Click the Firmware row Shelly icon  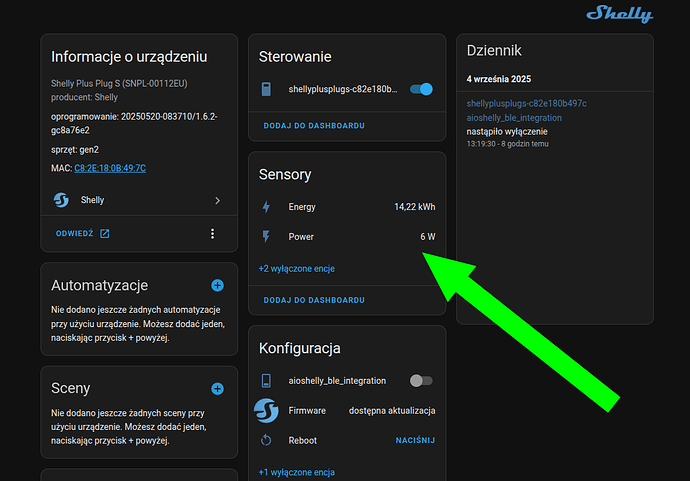click(x=266, y=411)
